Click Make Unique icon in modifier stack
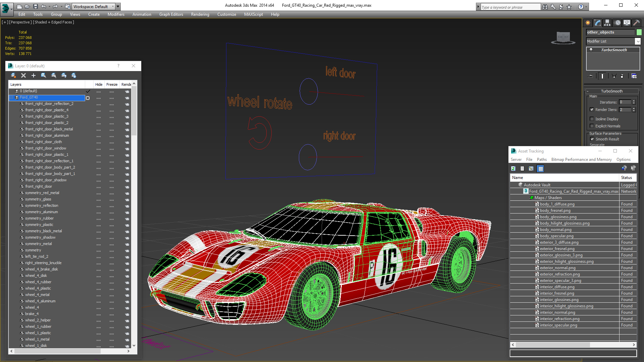 [x=614, y=76]
